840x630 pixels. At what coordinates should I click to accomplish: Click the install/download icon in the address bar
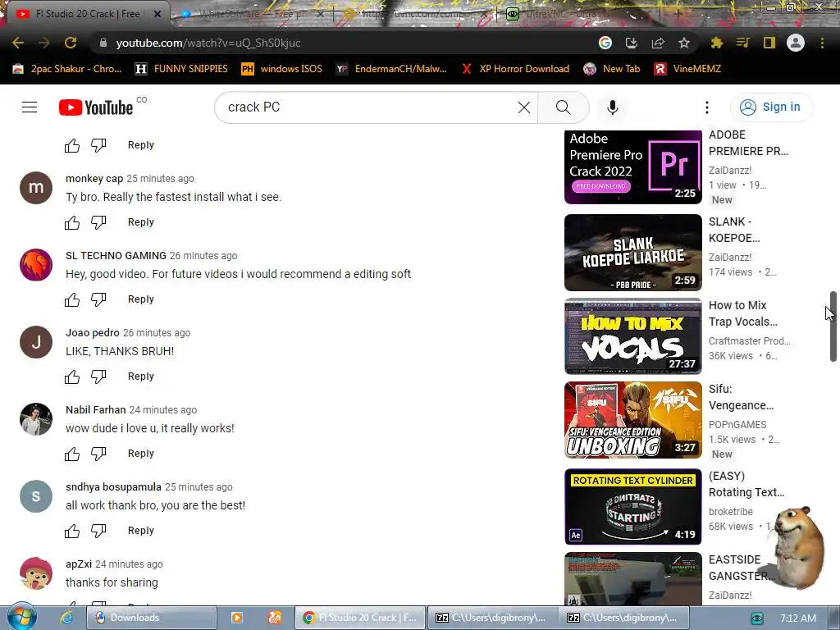(x=632, y=43)
